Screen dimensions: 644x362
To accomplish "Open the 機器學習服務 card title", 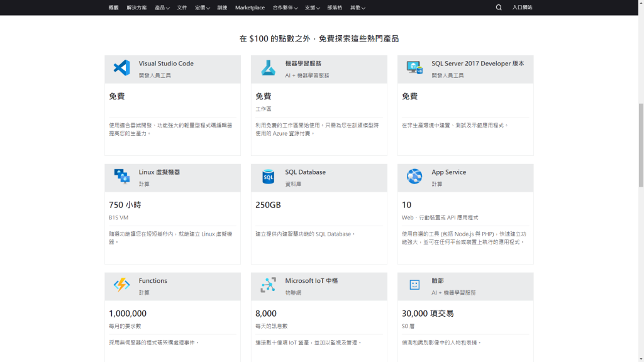I will (303, 63).
